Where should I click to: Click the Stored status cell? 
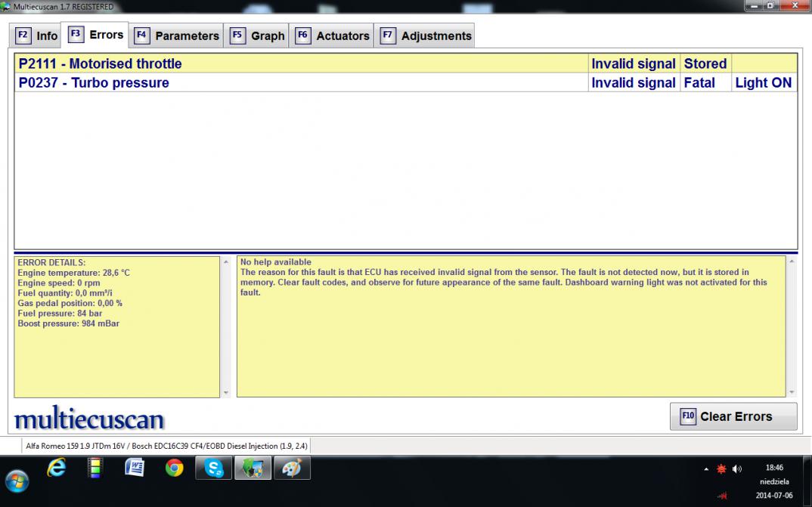click(705, 63)
